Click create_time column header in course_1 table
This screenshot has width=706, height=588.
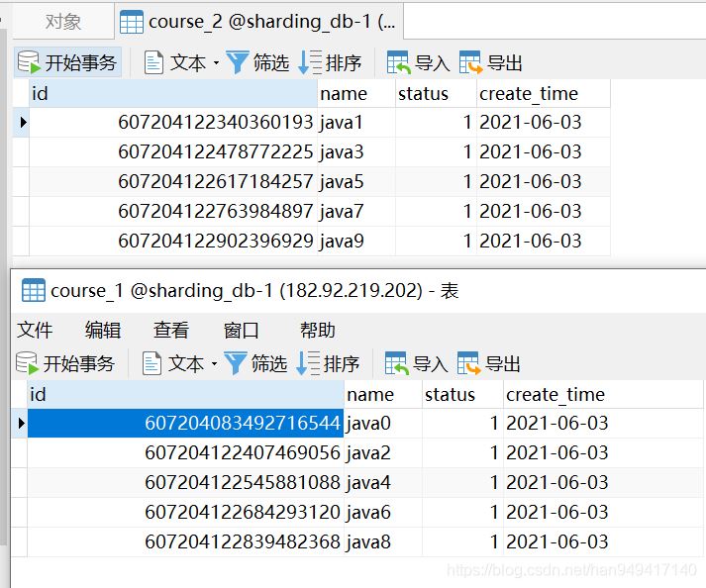click(x=603, y=394)
